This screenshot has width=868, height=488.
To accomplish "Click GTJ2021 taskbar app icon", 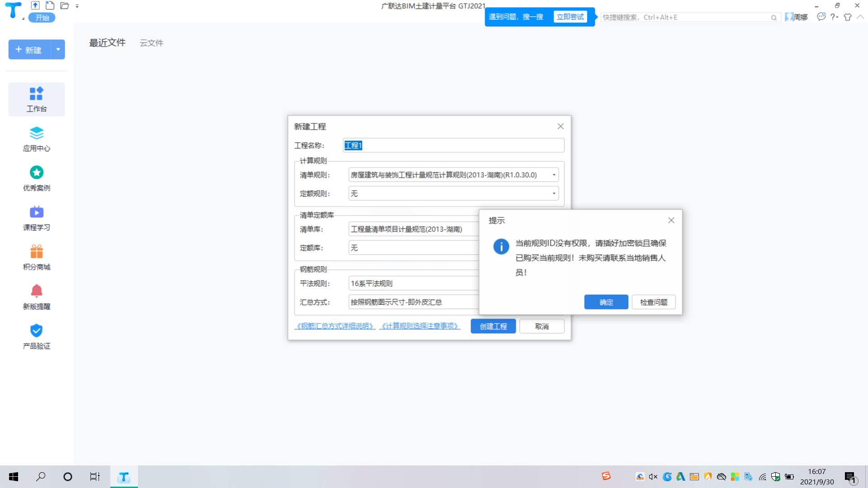I will click(124, 477).
